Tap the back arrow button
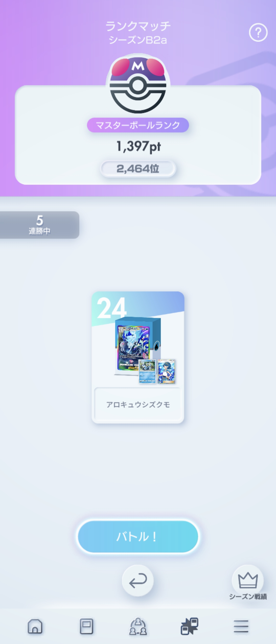276x644 pixels. 138,581
